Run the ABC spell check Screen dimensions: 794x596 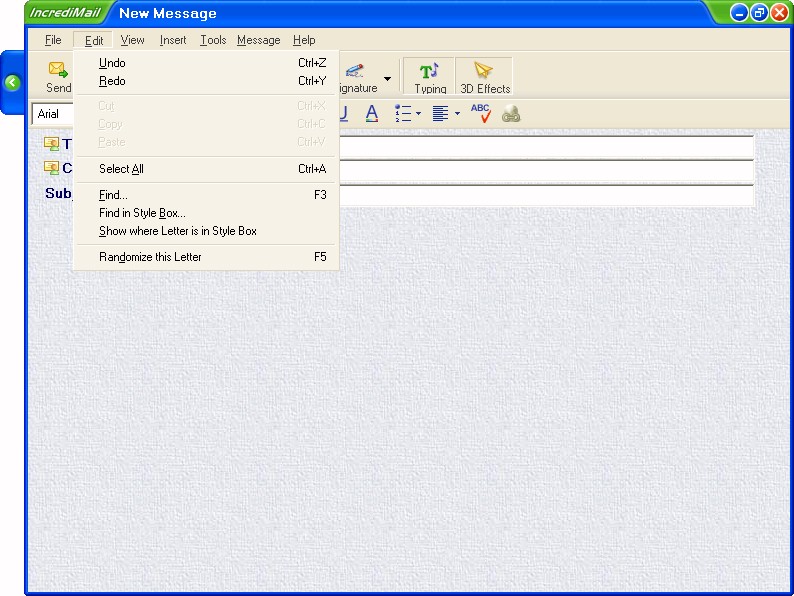(481, 113)
